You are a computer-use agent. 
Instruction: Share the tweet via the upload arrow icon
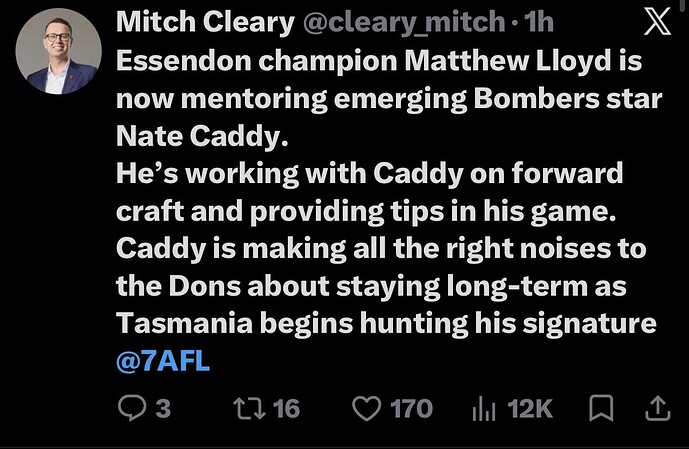657,408
